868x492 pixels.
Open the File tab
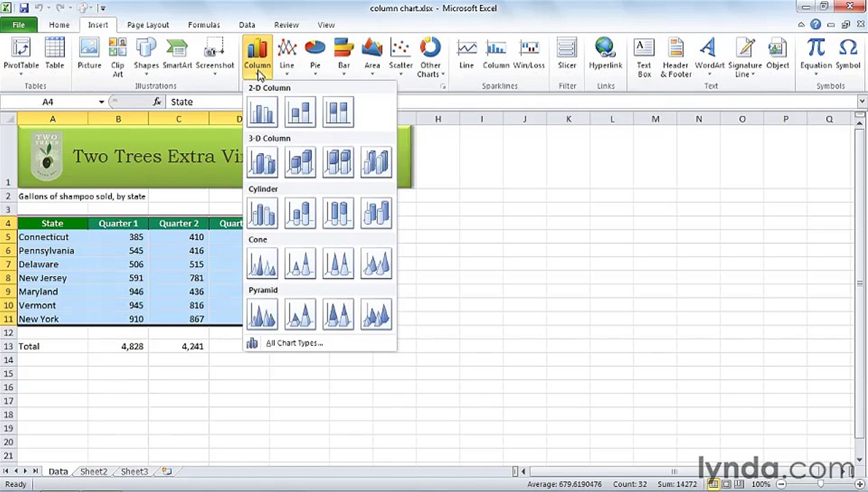coord(18,25)
